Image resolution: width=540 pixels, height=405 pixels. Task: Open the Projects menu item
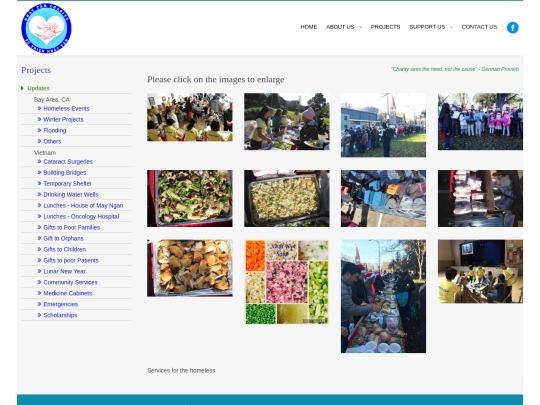click(x=385, y=27)
